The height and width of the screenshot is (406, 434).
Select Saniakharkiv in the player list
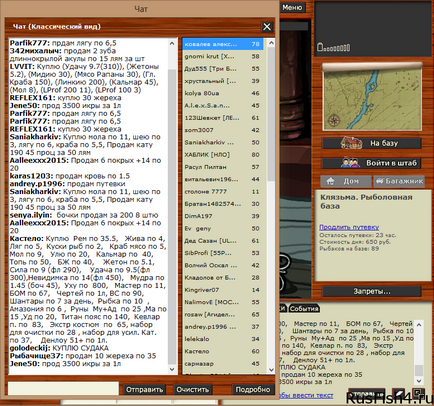(x=223, y=142)
